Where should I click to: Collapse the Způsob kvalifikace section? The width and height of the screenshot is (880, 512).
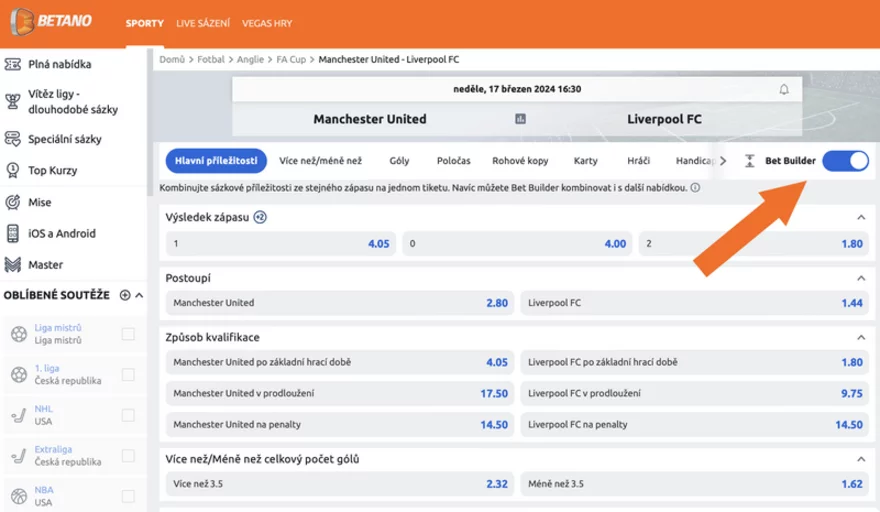tap(861, 337)
